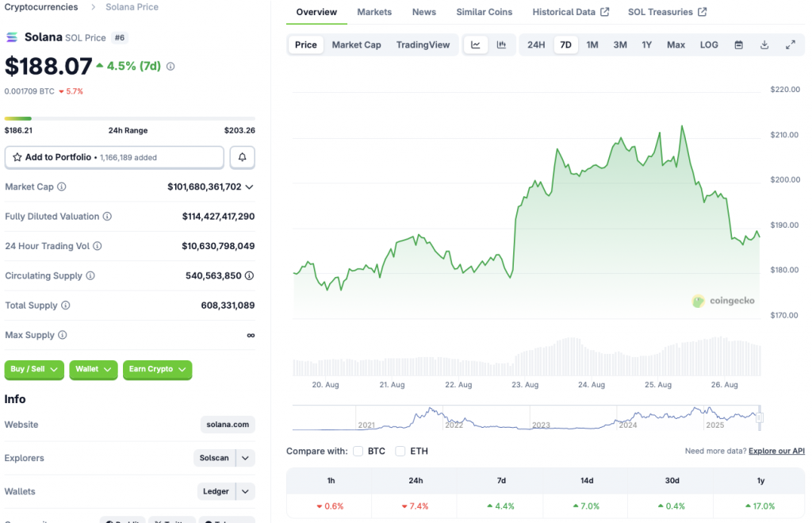Open the Historical Data tab
Image resolution: width=812 pixels, height=523 pixels.
tap(570, 12)
